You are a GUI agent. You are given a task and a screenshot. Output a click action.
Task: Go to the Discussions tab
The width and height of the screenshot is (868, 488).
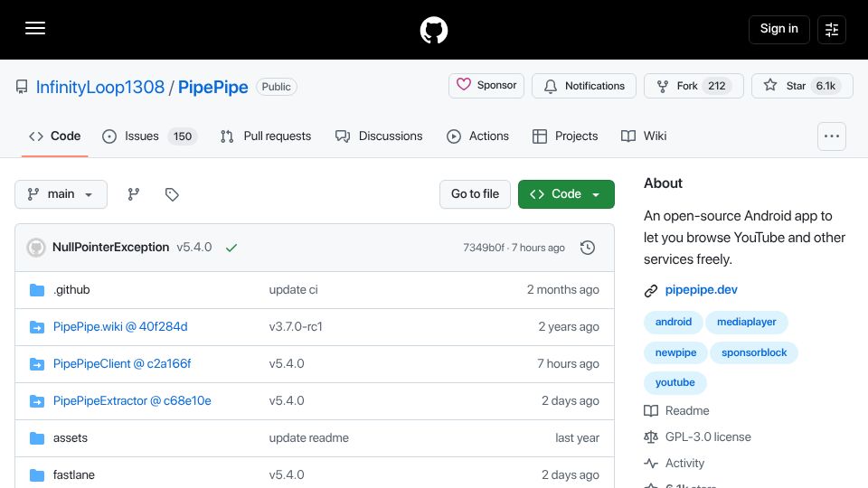pyautogui.click(x=379, y=136)
